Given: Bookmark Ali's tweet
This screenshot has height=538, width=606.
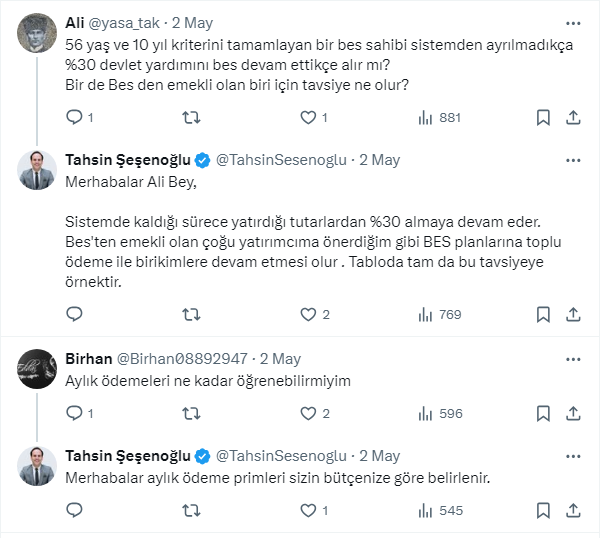Looking at the screenshot, I should (x=543, y=117).
